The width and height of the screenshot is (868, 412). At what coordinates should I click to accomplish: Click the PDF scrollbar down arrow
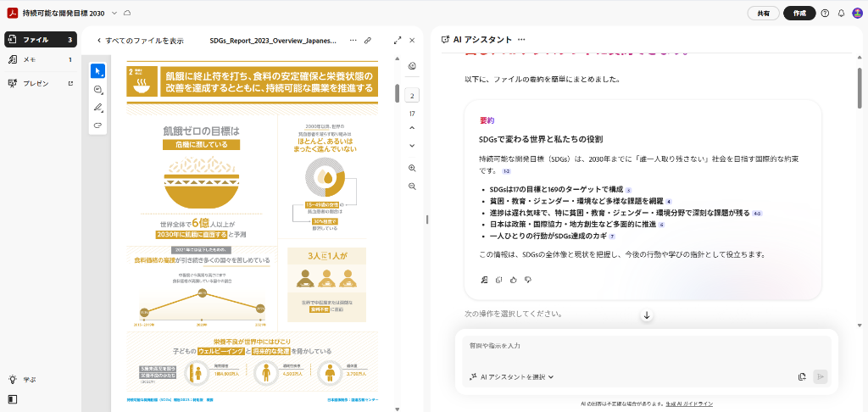click(x=397, y=409)
